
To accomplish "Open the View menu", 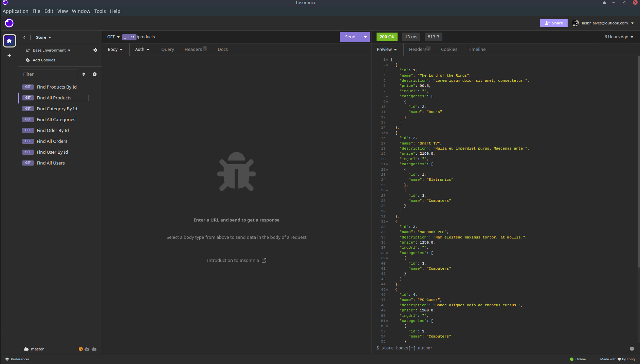I will 62,11.
